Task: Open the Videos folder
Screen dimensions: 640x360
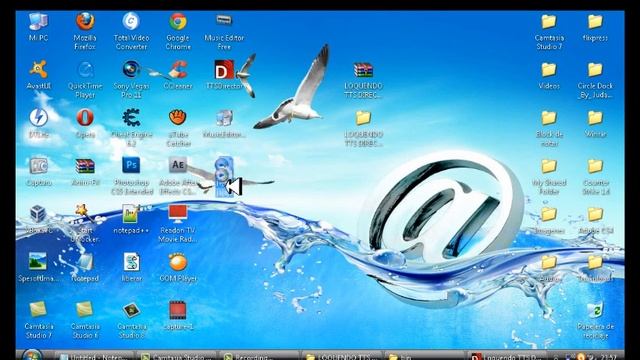Action: [549, 70]
